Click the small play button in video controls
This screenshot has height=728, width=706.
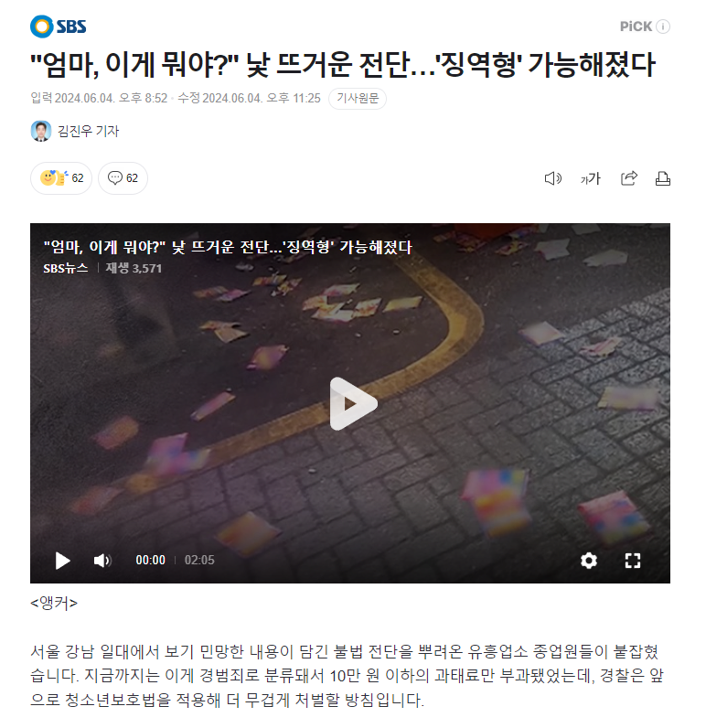pyautogui.click(x=62, y=561)
